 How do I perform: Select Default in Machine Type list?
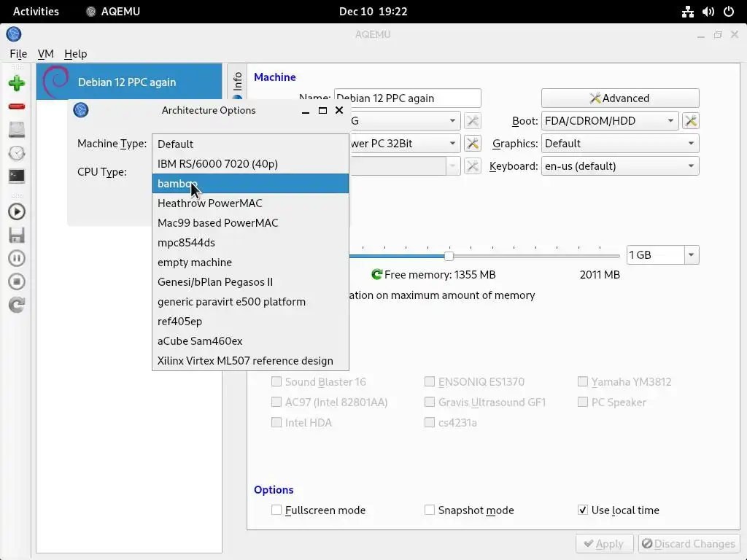point(251,144)
